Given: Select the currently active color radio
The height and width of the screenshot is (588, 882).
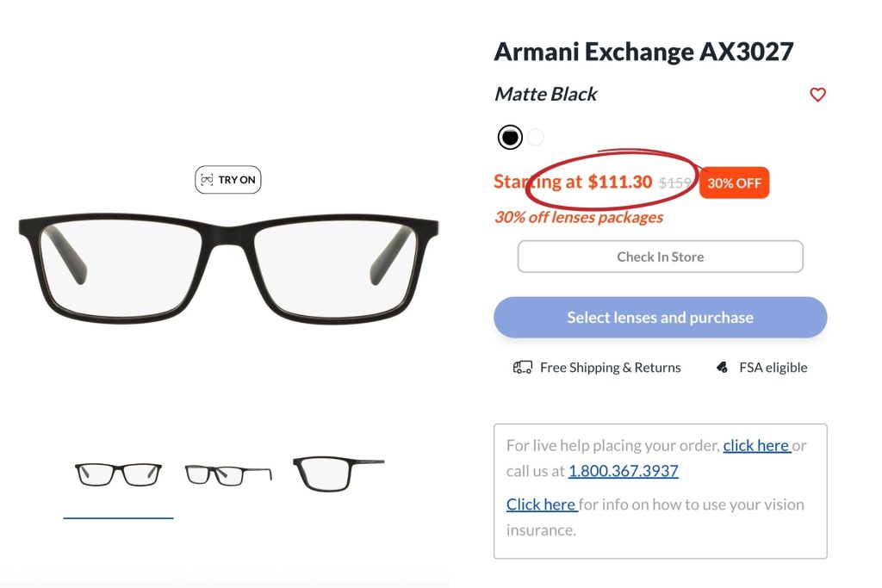Looking at the screenshot, I should pos(510,137).
